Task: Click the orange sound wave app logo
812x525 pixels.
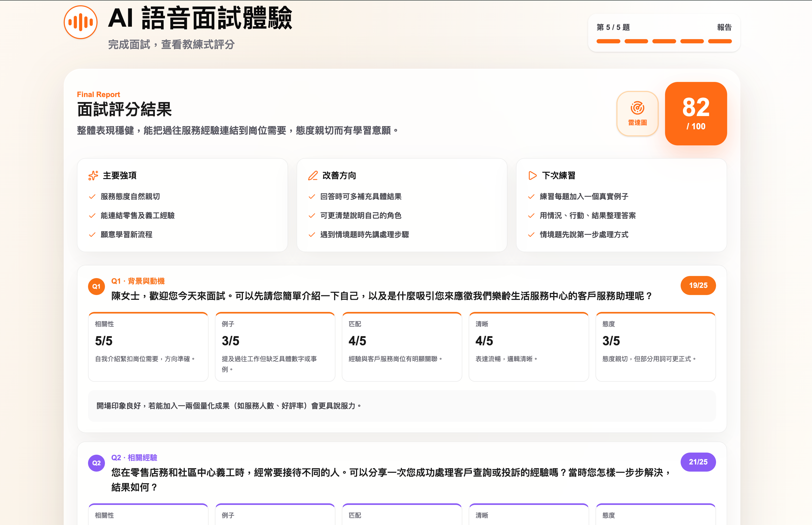Action: (x=80, y=22)
